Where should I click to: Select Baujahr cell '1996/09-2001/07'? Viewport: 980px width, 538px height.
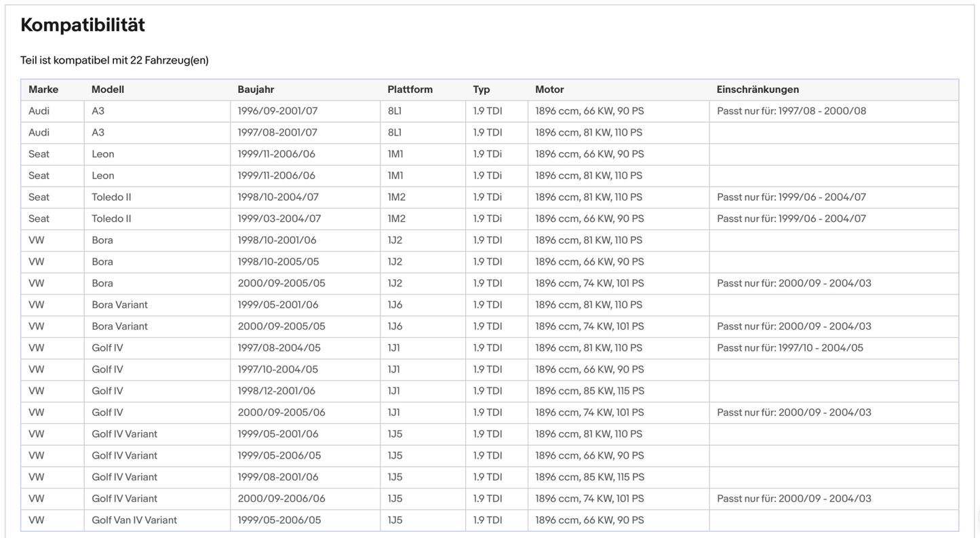277,111
